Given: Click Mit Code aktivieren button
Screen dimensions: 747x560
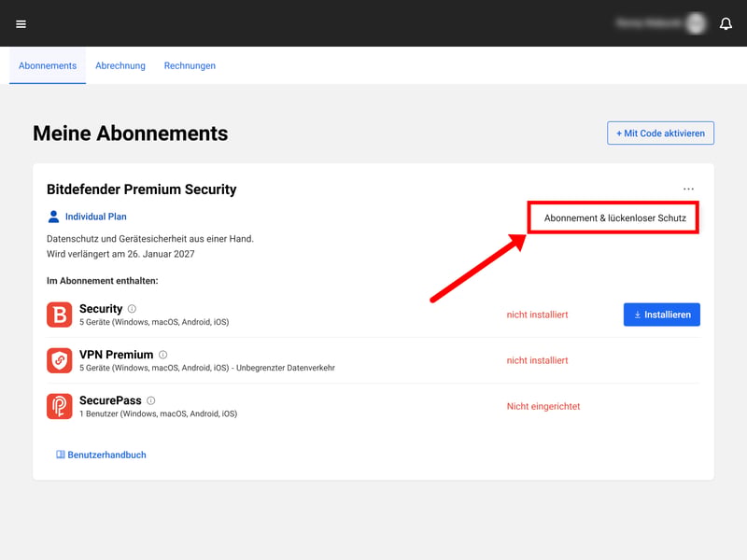Looking at the screenshot, I should click(x=660, y=133).
